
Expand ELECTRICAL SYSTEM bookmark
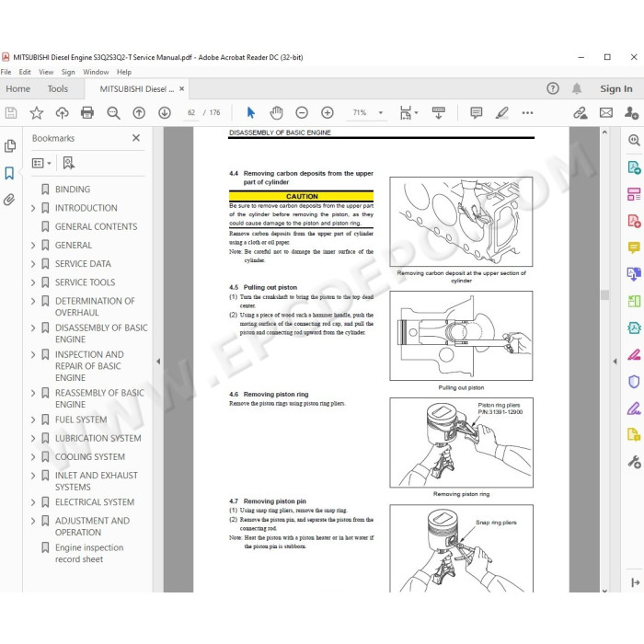coord(33,502)
